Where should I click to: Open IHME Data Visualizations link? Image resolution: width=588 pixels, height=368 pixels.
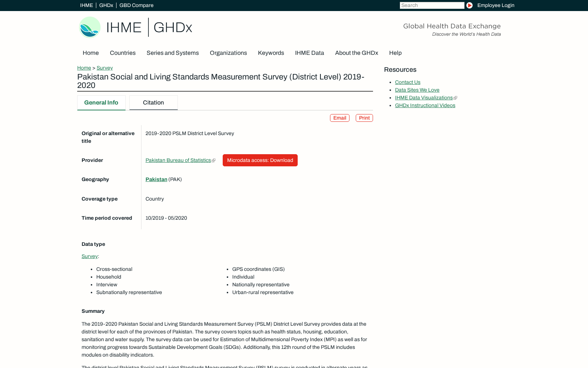pos(424,98)
